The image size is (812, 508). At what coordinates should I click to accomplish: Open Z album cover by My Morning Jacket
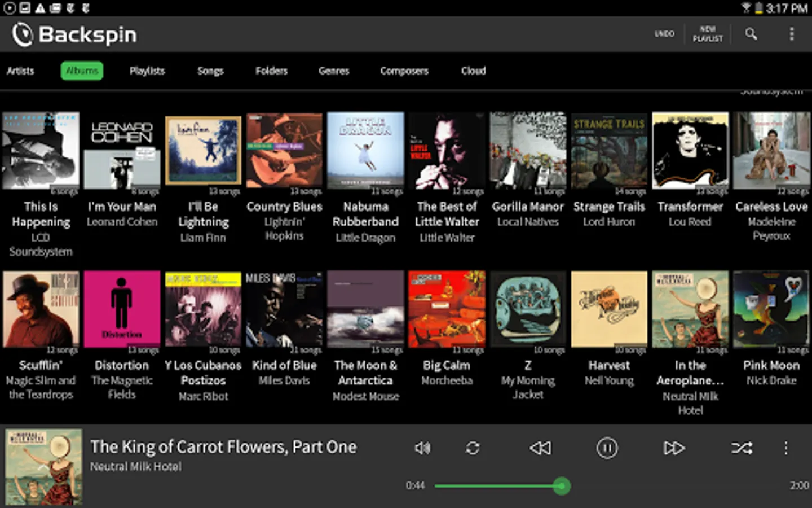528,309
